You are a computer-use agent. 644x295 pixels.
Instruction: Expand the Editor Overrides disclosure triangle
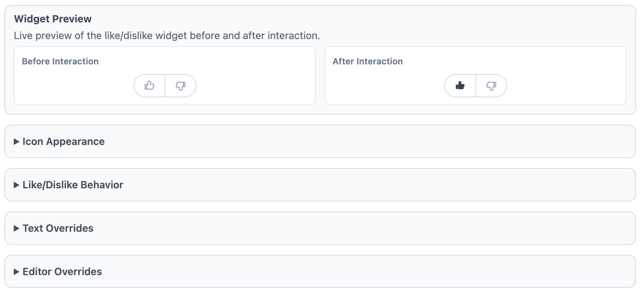pos(16,272)
